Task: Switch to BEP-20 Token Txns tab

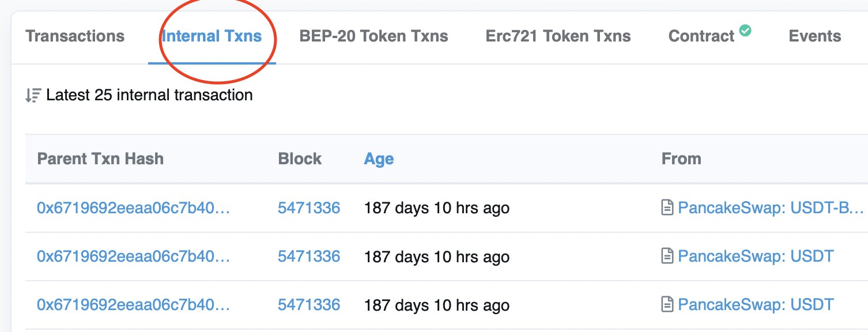Action: tap(373, 36)
